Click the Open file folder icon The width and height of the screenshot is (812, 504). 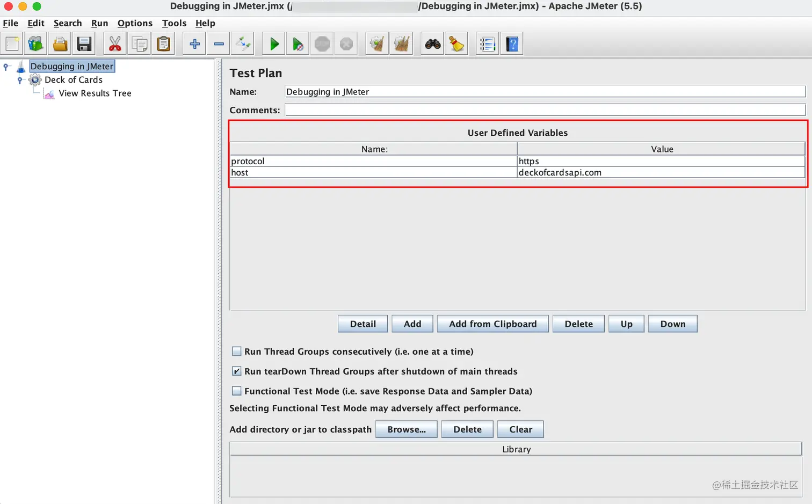[x=60, y=44]
